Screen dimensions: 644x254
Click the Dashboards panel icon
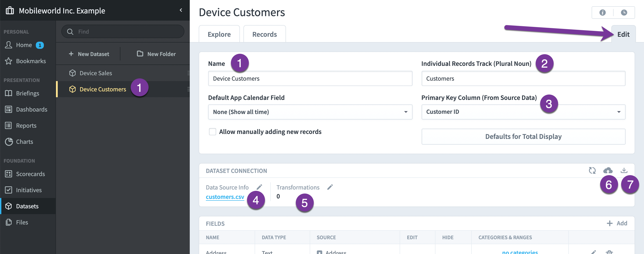tap(9, 109)
